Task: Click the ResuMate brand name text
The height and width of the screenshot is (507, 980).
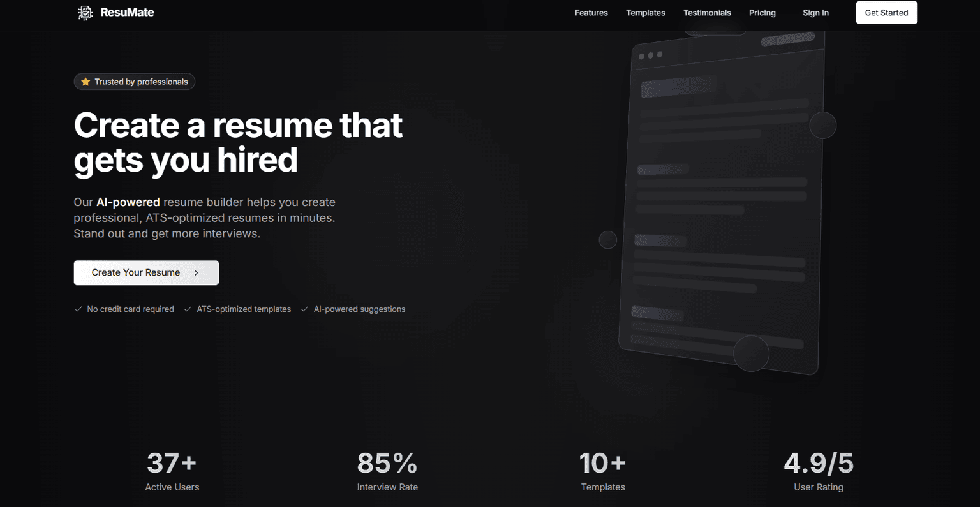Action: (x=127, y=13)
